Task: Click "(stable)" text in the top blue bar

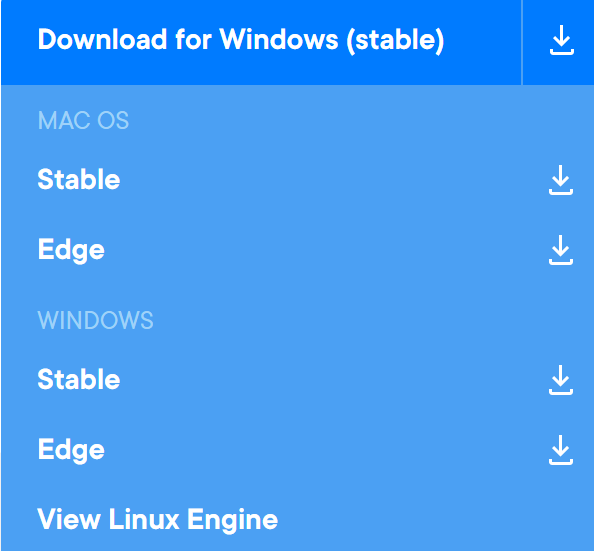Action: [395, 40]
